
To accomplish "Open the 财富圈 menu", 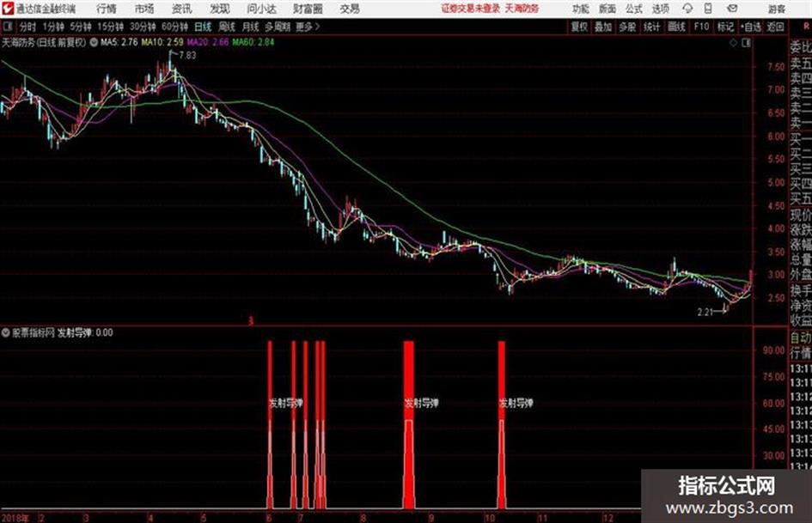I will (308, 9).
